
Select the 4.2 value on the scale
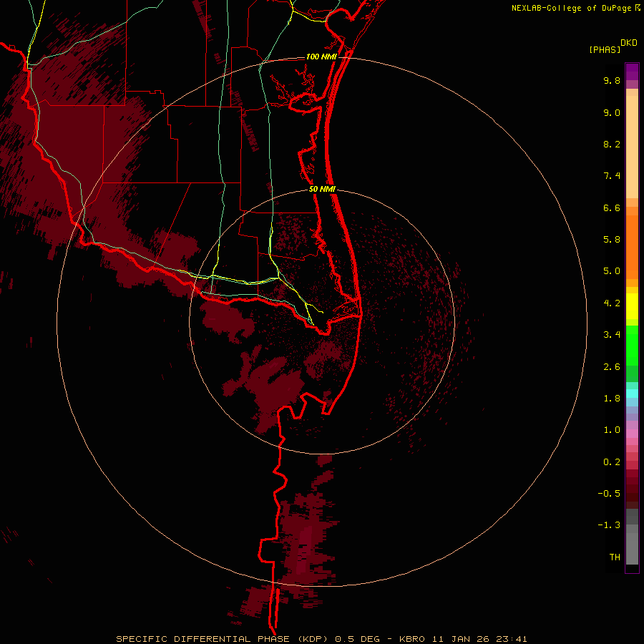pyautogui.click(x=612, y=303)
